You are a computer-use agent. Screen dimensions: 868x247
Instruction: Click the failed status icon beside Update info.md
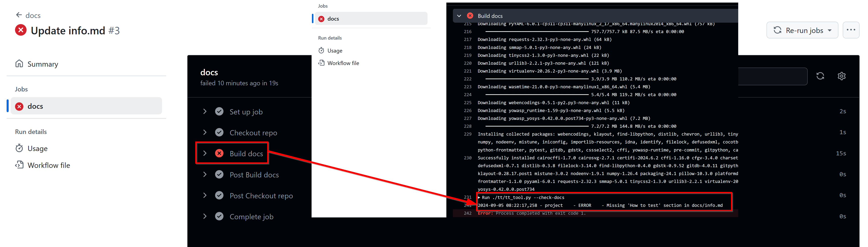21,30
